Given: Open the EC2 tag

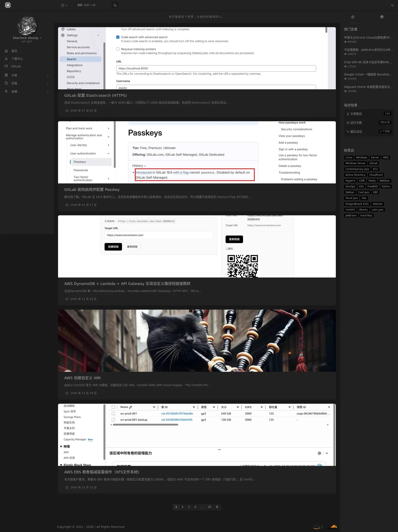Looking at the screenshot, I should [x=375, y=169].
